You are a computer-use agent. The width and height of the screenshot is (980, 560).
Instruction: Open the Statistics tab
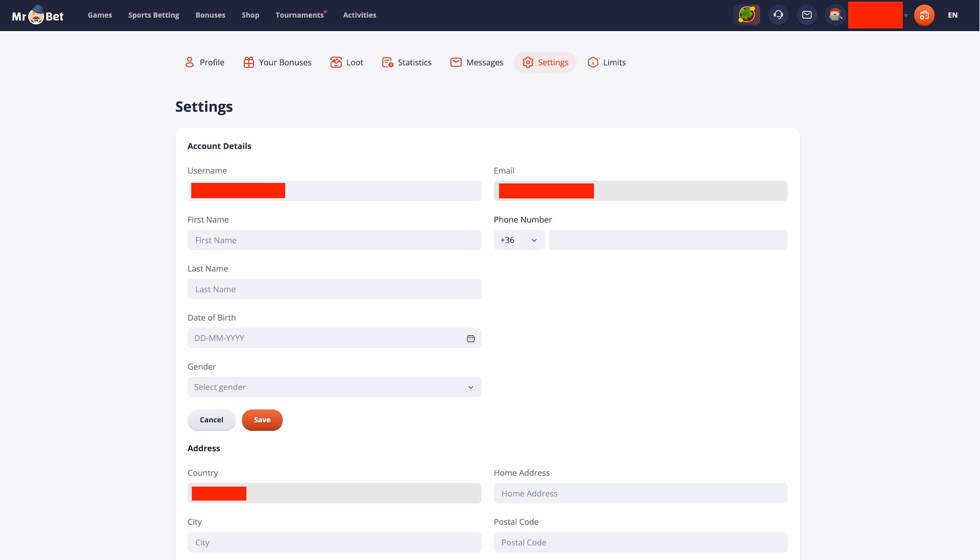point(407,62)
